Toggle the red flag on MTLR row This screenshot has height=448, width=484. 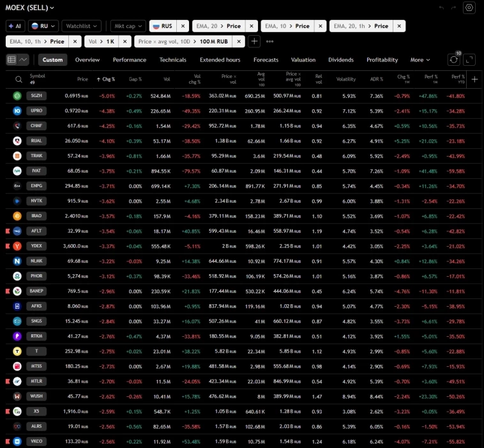[x=8, y=382]
